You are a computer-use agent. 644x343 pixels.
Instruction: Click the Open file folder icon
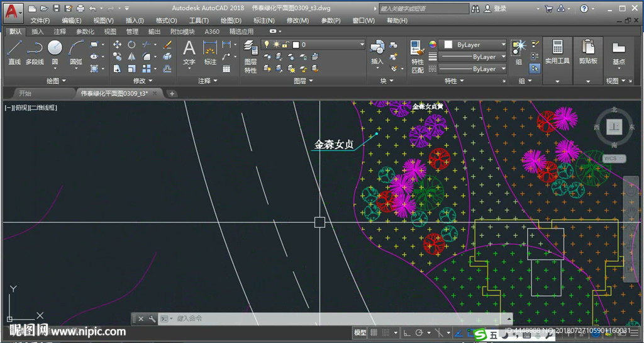(45, 8)
